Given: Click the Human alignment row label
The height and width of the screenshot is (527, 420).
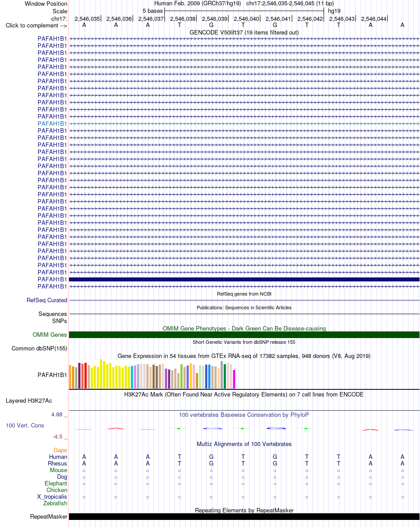Looking at the screenshot, I should point(58,457).
